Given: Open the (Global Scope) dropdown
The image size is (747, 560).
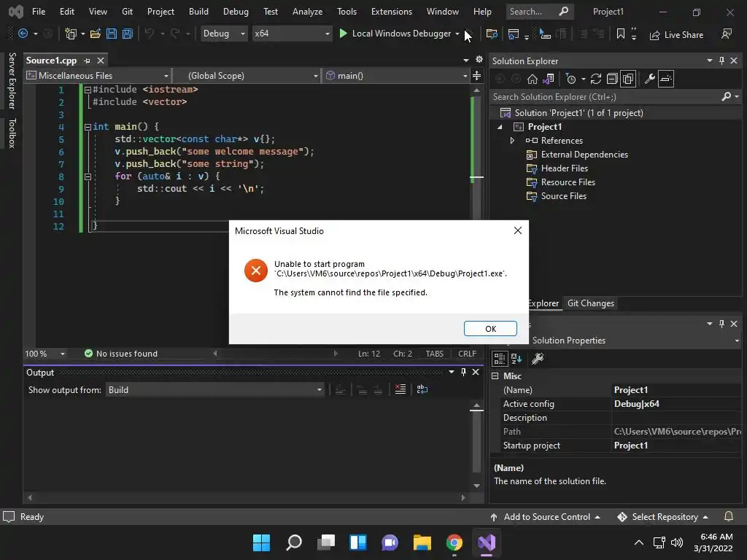Looking at the screenshot, I should coord(247,76).
